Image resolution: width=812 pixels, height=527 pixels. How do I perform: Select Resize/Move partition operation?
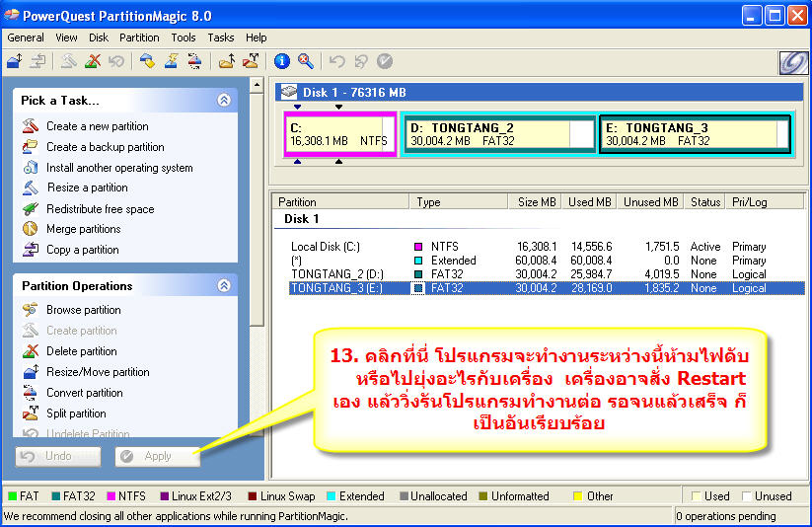coord(98,372)
